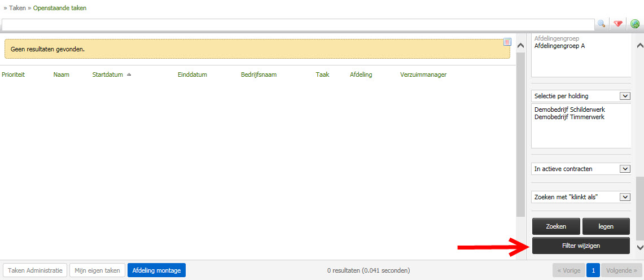The height and width of the screenshot is (280, 644).
Task: Click the red gem filter icon
Action: [618, 24]
